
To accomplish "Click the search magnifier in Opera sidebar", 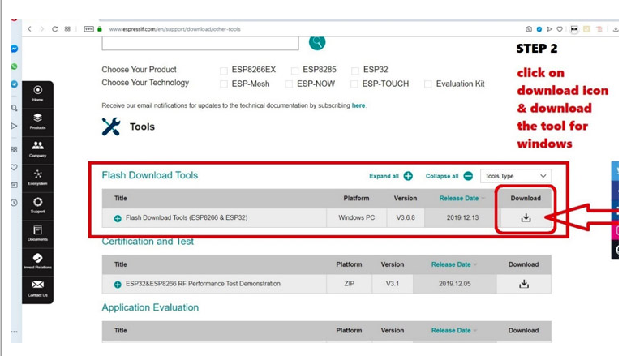I will point(14,108).
